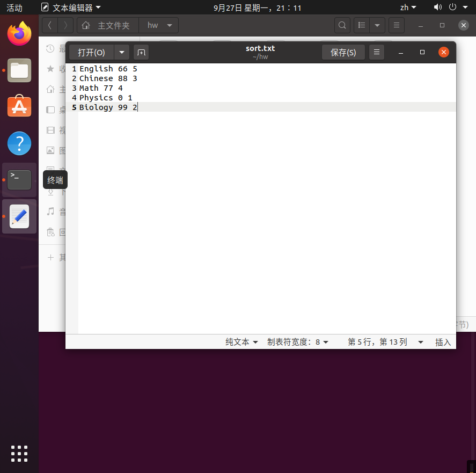Viewport: 476px width, 473px height.
Task: Click the sort.txt window title
Action: pos(260,48)
